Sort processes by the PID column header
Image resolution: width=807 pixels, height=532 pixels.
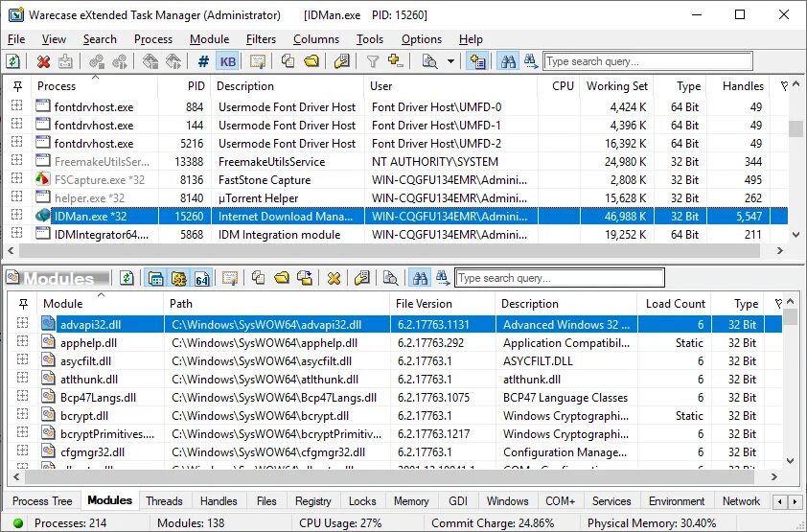tap(185, 86)
